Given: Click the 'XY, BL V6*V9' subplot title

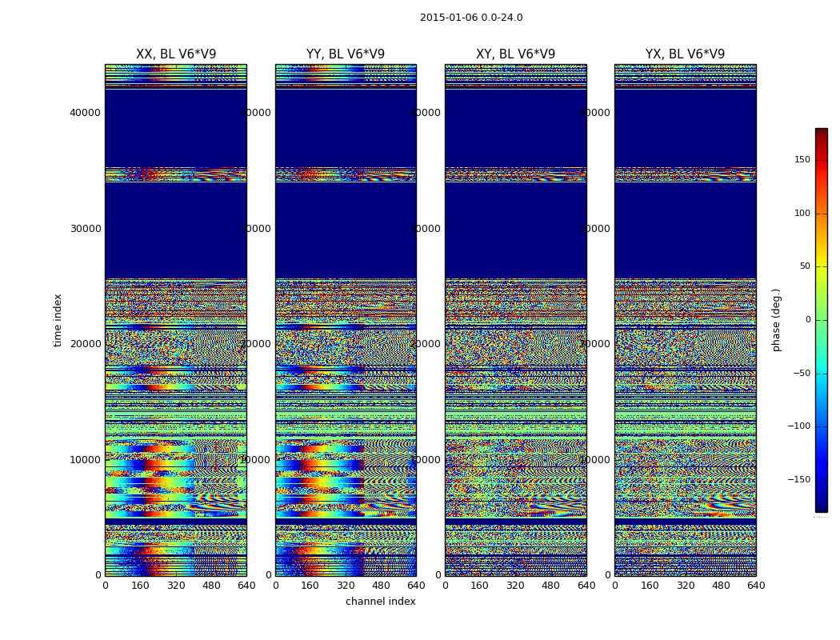Looking at the screenshot, I should [515, 54].
